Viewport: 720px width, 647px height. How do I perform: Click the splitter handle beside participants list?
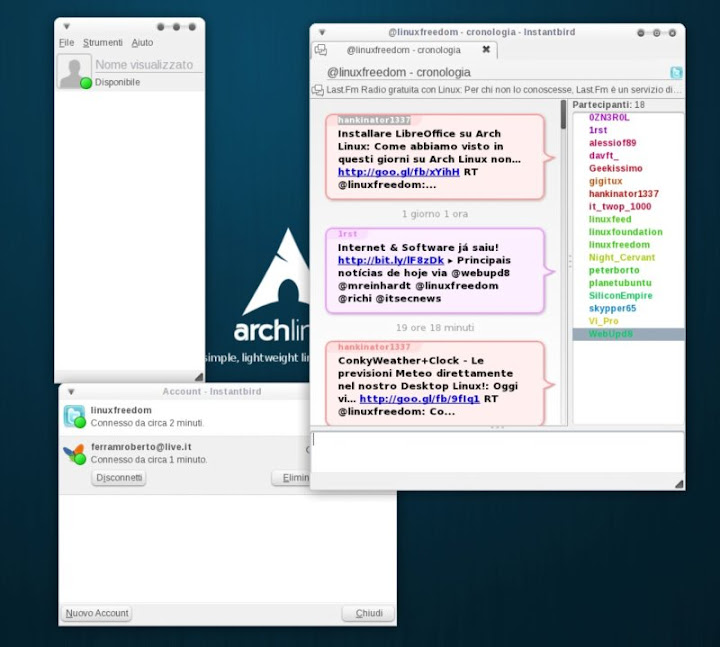tap(570, 262)
